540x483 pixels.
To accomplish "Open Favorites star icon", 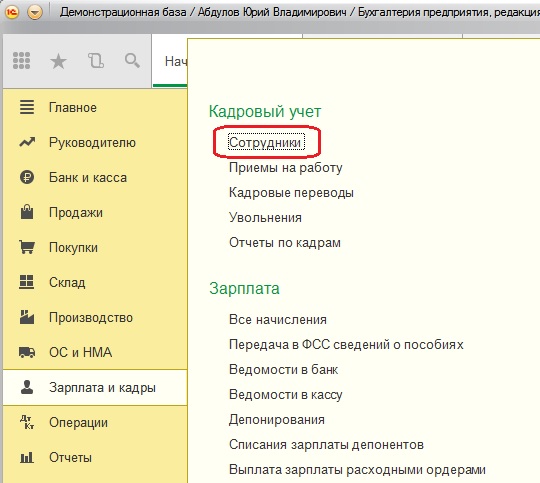I will tap(58, 61).
